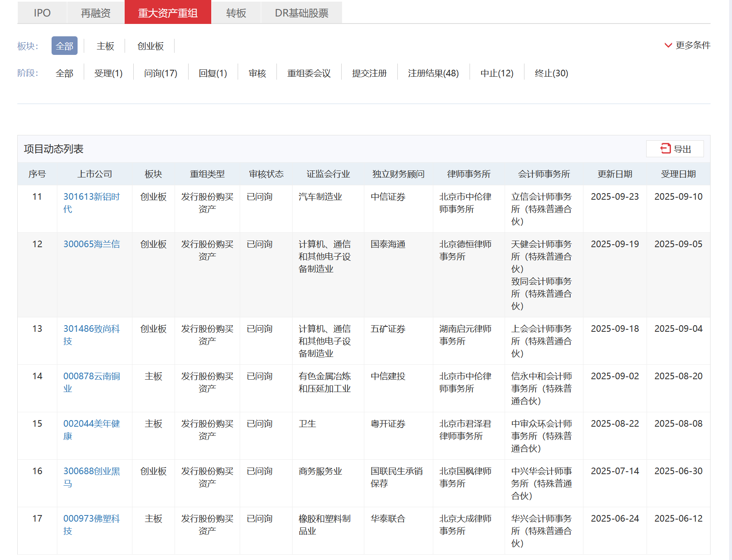This screenshot has height=560, width=732.
Task: Switch to the IPO tab
Action: (42, 13)
